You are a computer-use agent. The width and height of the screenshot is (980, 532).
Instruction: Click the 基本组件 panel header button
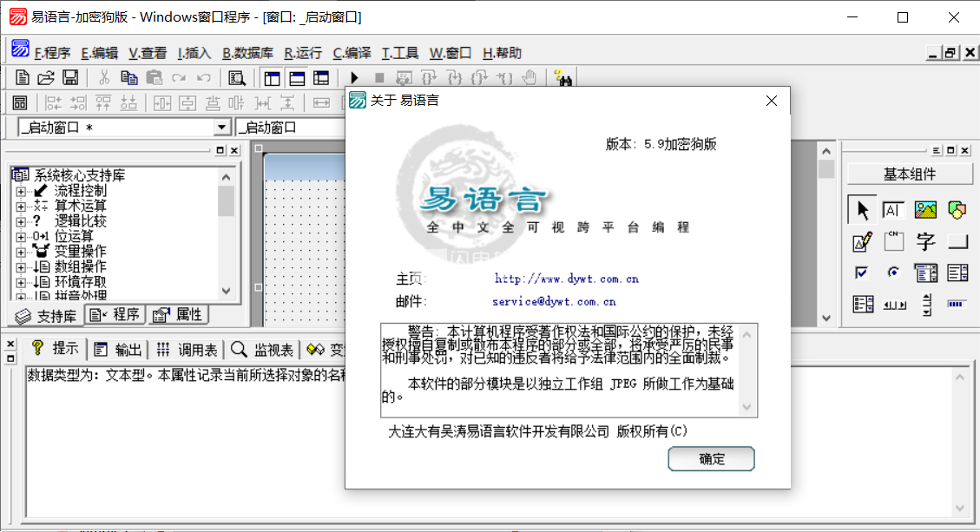click(x=910, y=174)
